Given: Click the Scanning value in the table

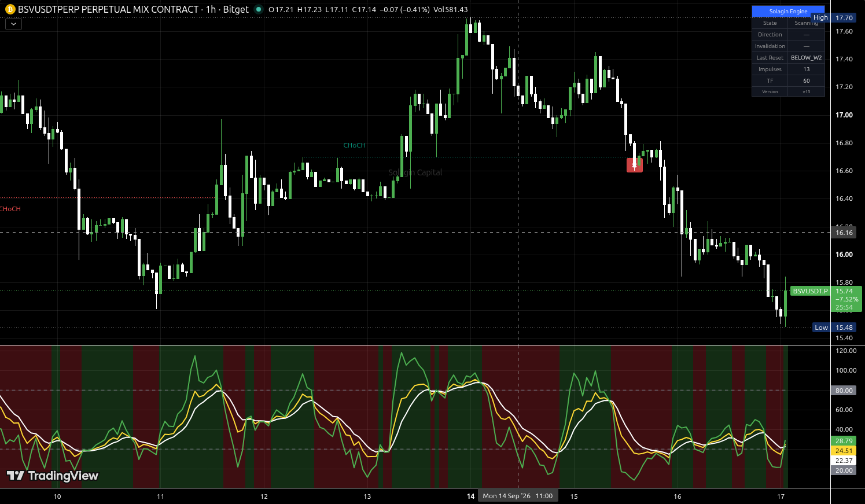Looking at the screenshot, I should click(x=807, y=23).
